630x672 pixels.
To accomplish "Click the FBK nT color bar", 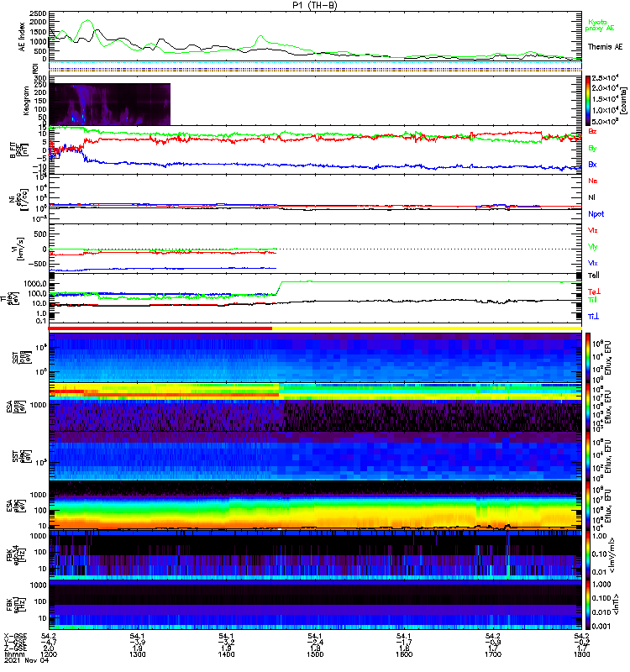I will coord(588,605).
